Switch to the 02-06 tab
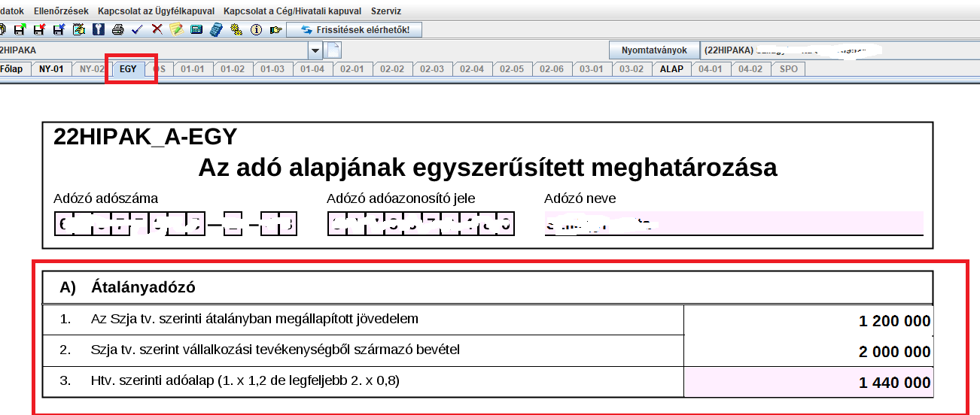Viewport: 980px width, 415px height. point(552,69)
